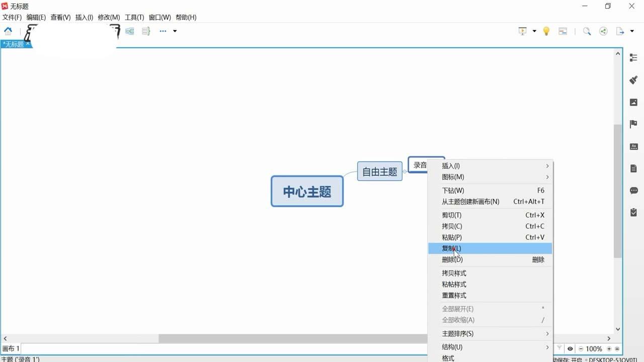Open the Markers panel flag icon
The width and height of the screenshot is (644, 362).
(633, 124)
